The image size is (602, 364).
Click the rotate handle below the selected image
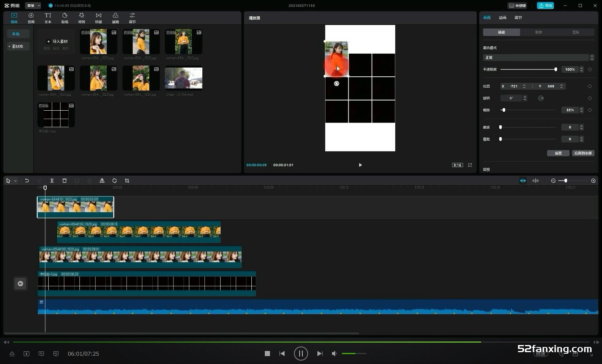(x=336, y=83)
